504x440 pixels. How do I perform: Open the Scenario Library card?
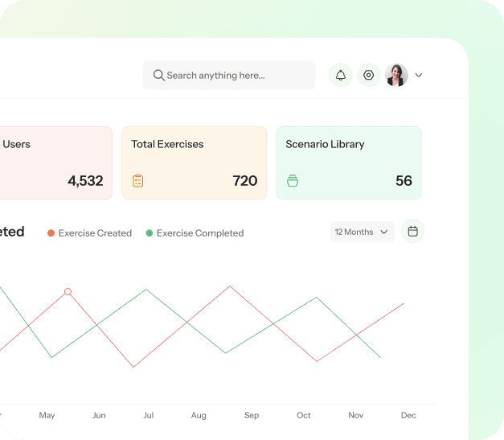[349, 163]
